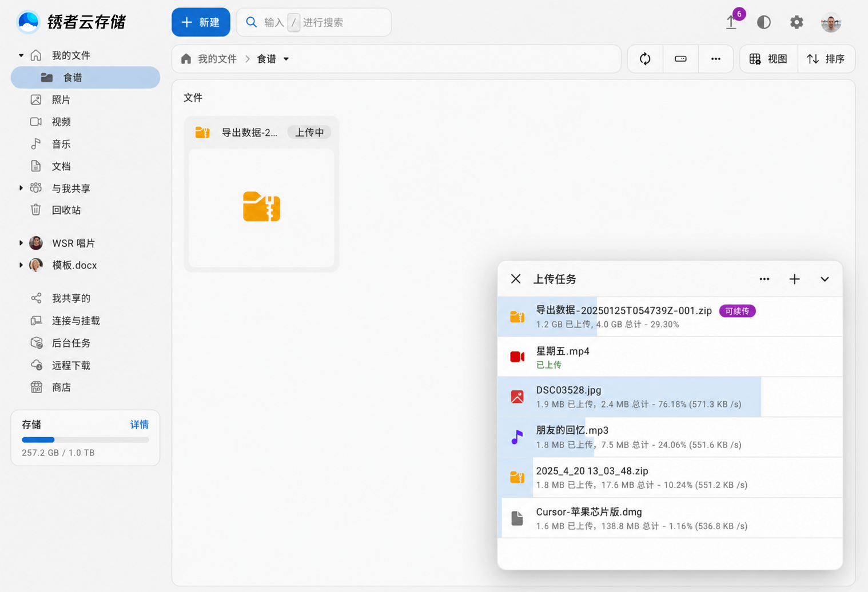Select the 导出数据-20250125T054739Z-001.zip upload row
Image resolution: width=868 pixels, height=592 pixels.
point(670,317)
